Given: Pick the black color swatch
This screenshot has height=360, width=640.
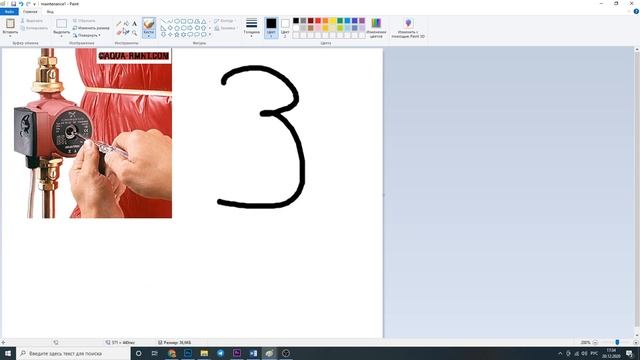Looking at the screenshot, I should pos(296,20).
